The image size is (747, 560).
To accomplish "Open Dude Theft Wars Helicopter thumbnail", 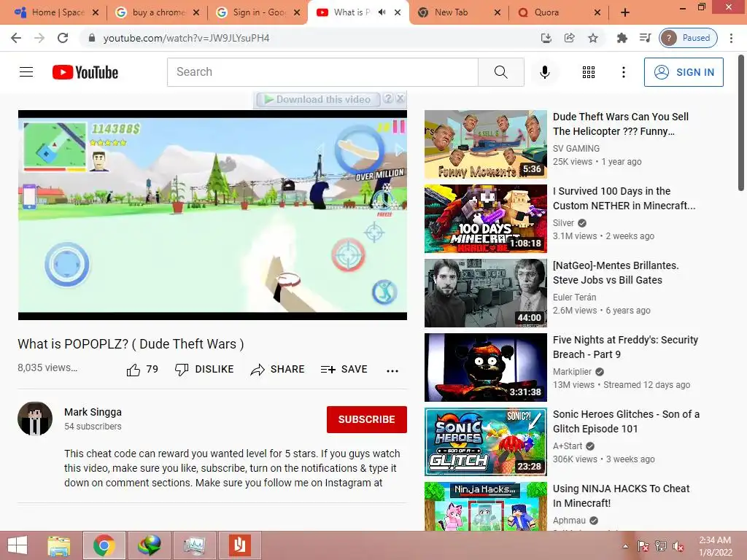I will [x=485, y=144].
